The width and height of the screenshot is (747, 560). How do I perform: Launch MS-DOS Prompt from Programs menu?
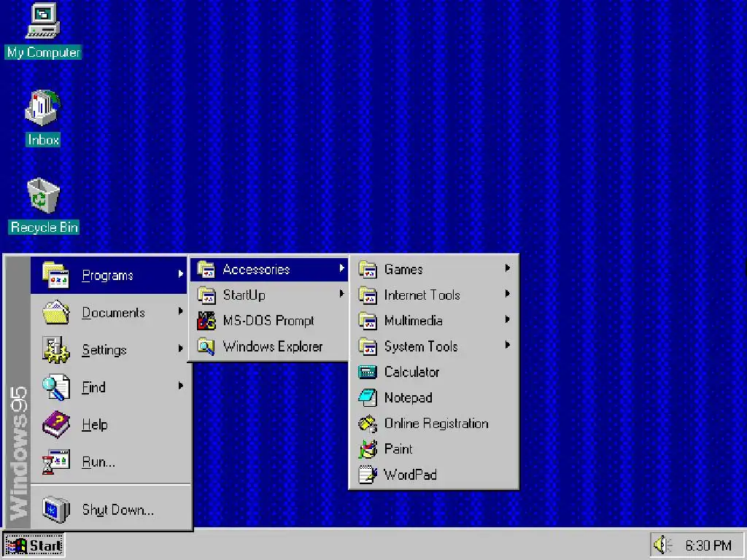(x=269, y=321)
